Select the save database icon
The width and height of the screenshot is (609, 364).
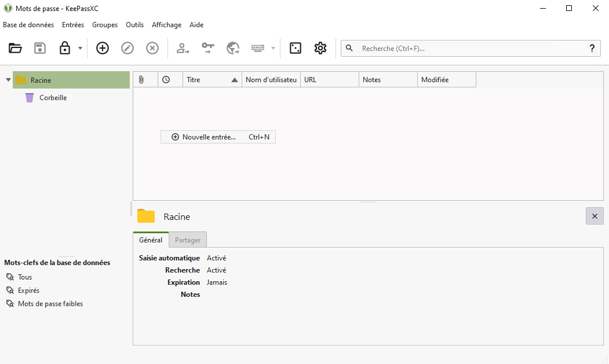[39, 48]
